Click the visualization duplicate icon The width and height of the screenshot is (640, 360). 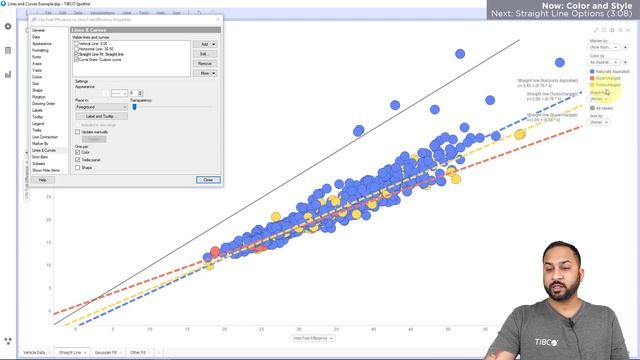tap(604, 30)
